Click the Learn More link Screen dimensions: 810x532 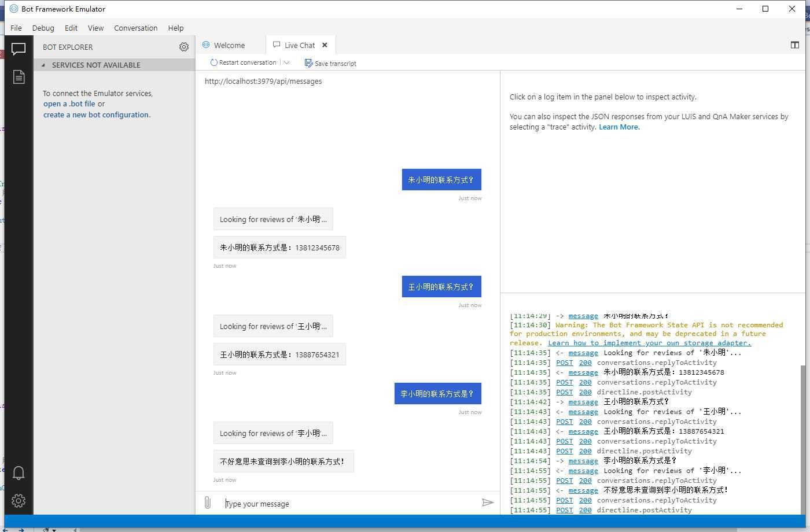click(619, 127)
